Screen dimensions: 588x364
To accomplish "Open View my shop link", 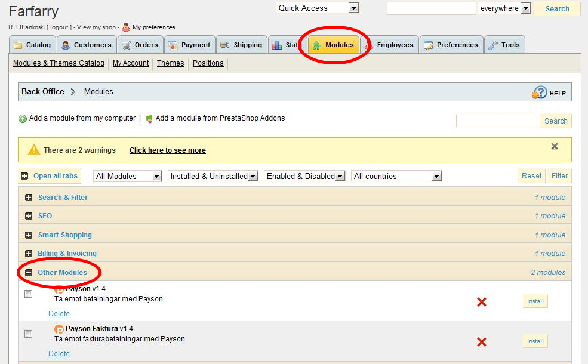I will pos(96,27).
